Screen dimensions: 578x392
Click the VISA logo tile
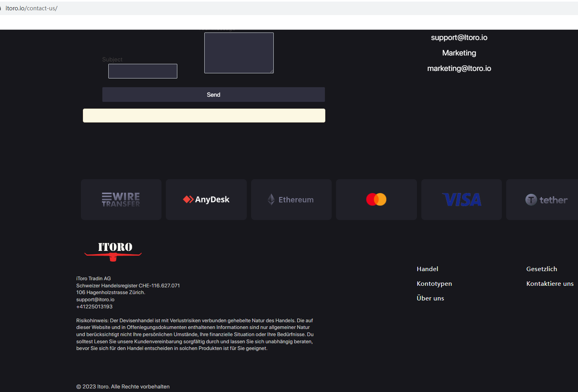[461, 199]
